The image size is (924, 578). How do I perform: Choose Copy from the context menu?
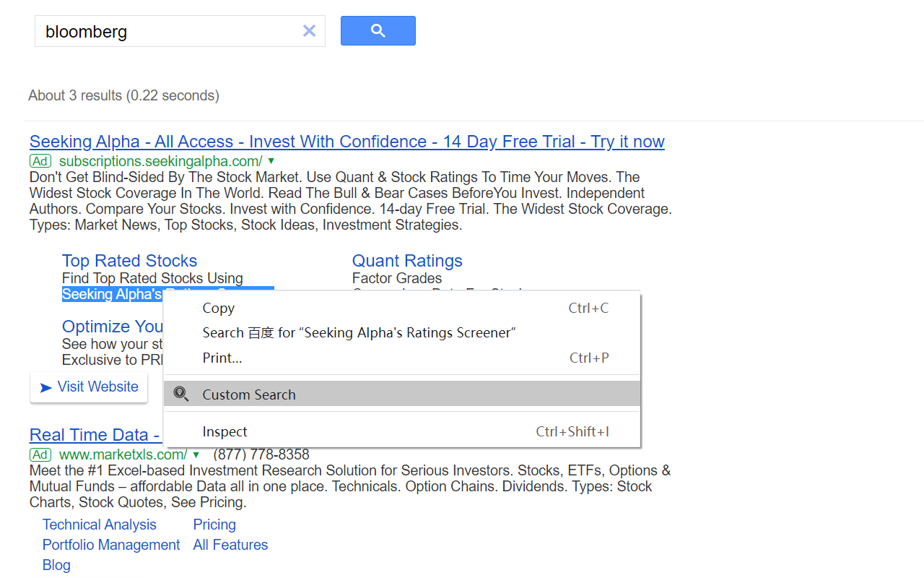click(402, 309)
